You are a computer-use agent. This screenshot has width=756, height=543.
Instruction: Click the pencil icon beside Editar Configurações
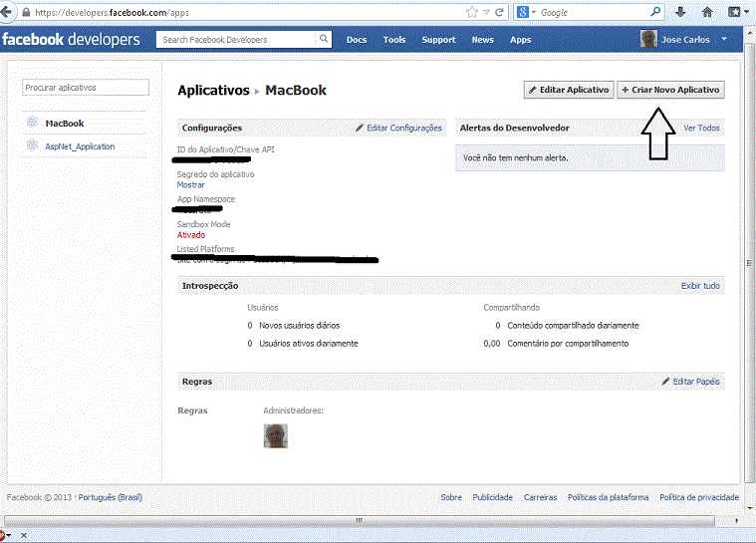coord(360,128)
